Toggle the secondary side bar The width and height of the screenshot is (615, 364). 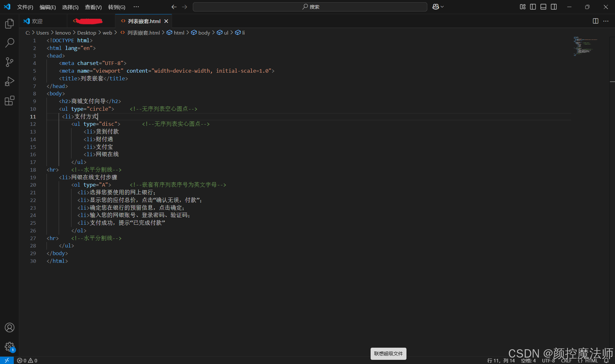[x=554, y=7]
